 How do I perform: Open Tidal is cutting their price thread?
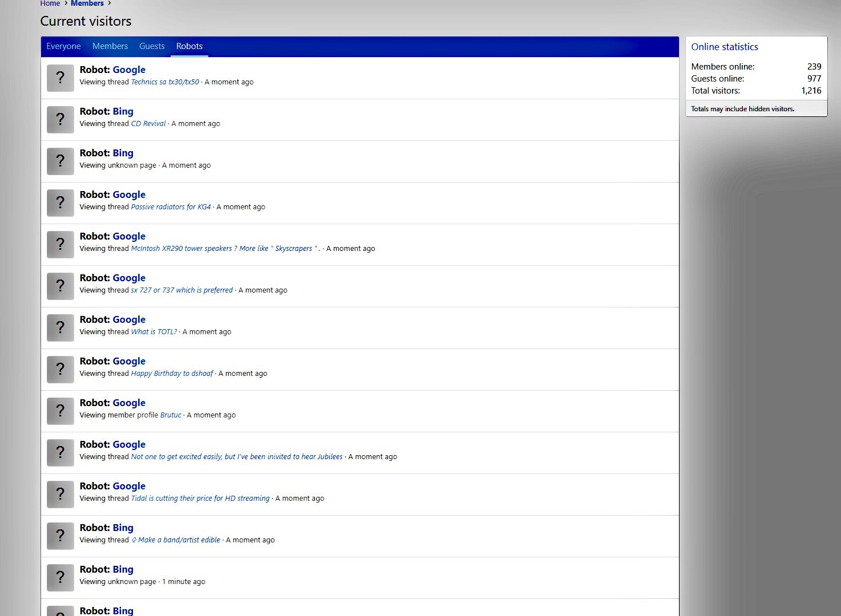click(x=200, y=499)
